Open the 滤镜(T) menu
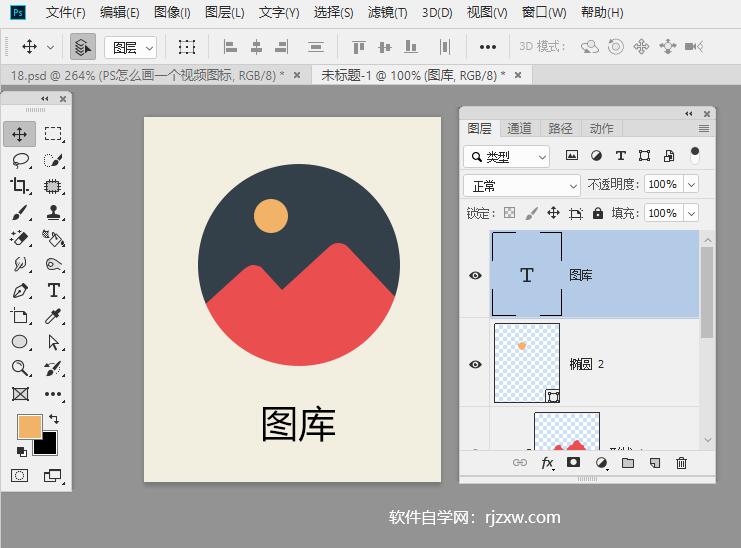 click(x=388, y=12)
